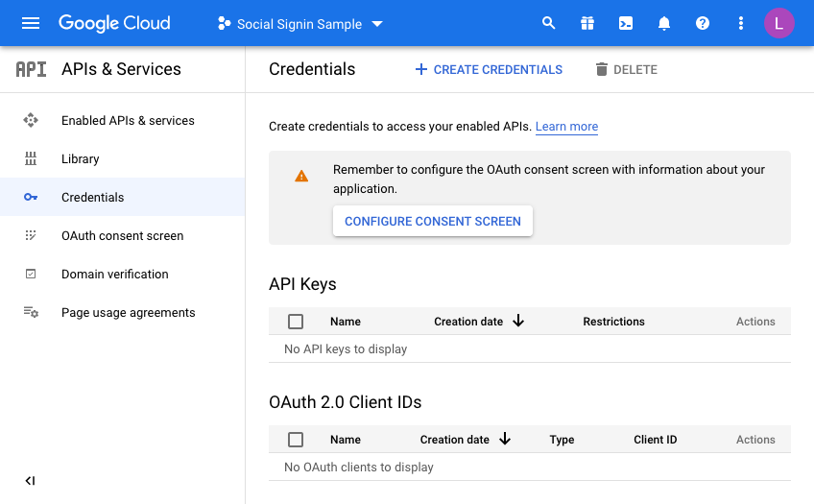Click the user account avatar L

click(x=778, y=23)
